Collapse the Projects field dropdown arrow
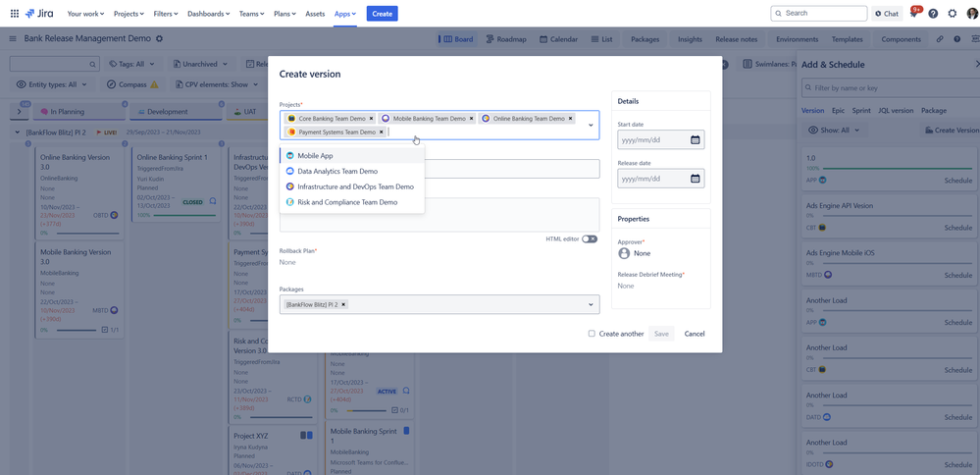Screen dimensions: 980x475 [591, 125]
